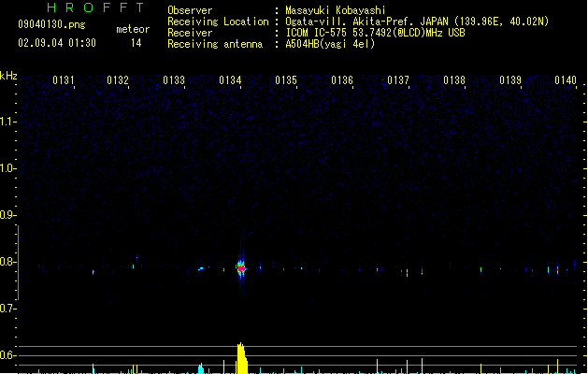Click the 0.8 kHz axis label
The width and height of the screenshot is (588, 374).
point(8,262)
